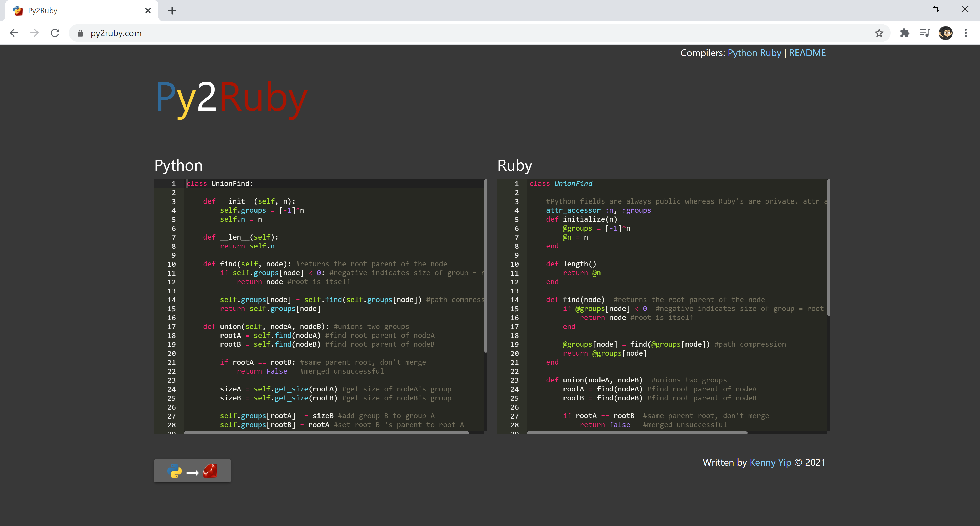The height and width of the screenshot is (526, 980).
Task: Click the 'Ruby' editor heading
Action: (x=515, y=165)
